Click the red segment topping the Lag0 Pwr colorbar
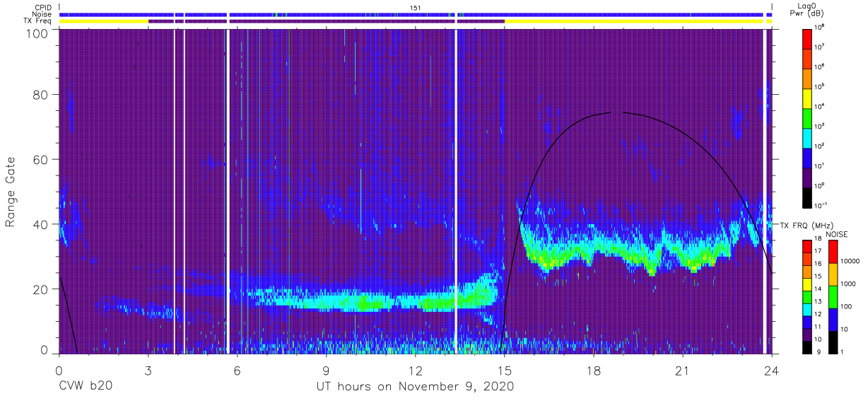Screen dimensions: 868x401 [x=807, y=39]
